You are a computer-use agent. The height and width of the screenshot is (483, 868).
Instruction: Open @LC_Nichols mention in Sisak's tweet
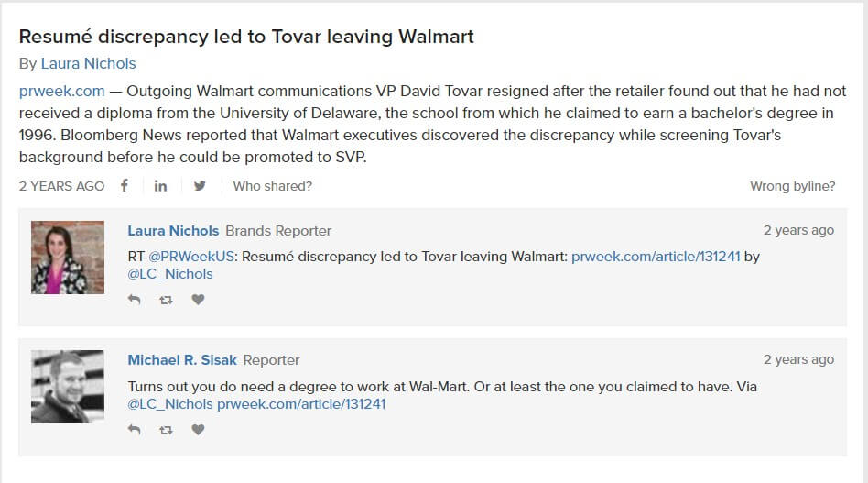(170, 404)
